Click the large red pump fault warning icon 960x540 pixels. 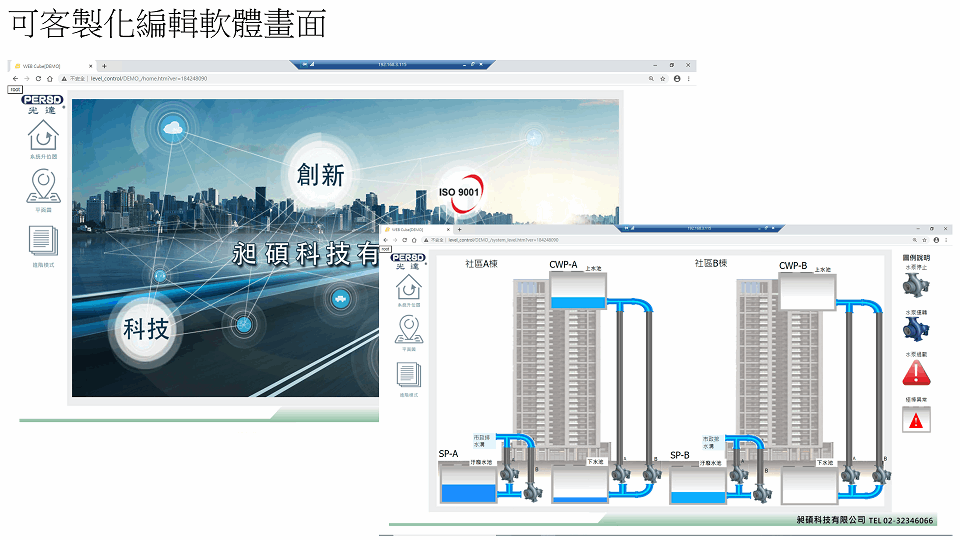(916, 374)
